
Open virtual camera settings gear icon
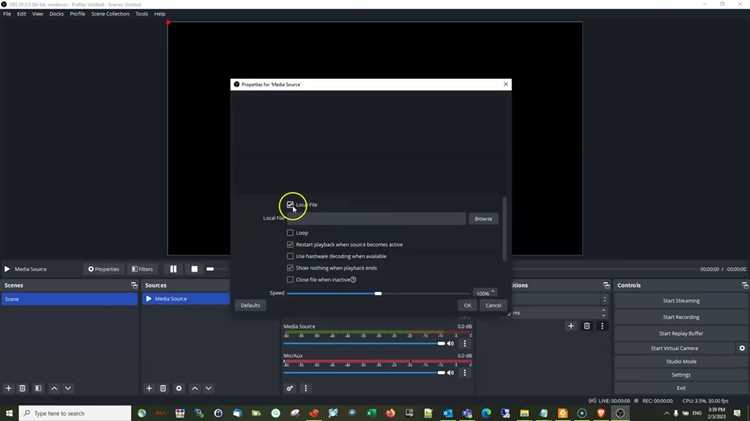point(742,348)
